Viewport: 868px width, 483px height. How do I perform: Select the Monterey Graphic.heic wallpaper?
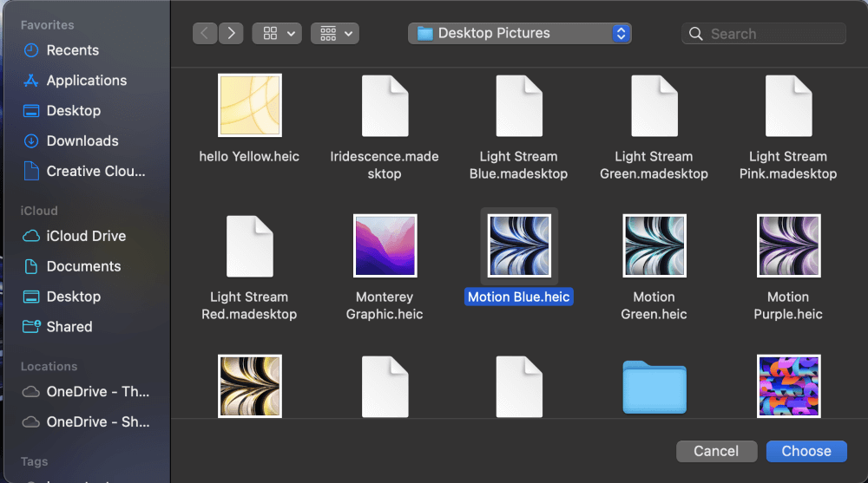385,245
